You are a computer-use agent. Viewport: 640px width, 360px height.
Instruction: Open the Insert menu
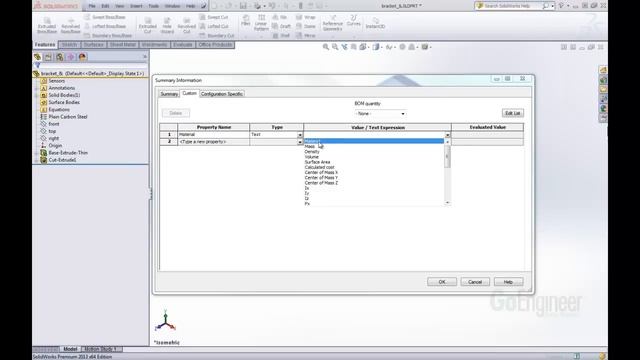[x=136, y=6]
